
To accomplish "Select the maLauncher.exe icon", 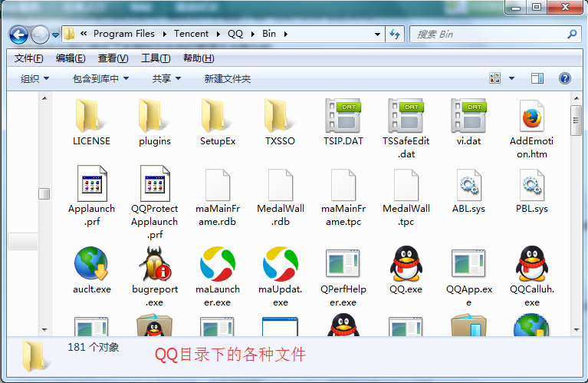I will (218, 263).
